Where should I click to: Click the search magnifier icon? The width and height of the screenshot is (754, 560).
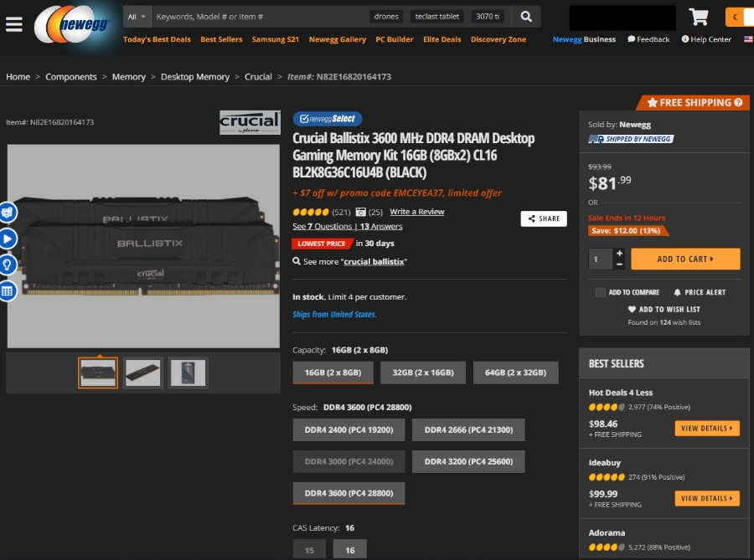[526, 17]
